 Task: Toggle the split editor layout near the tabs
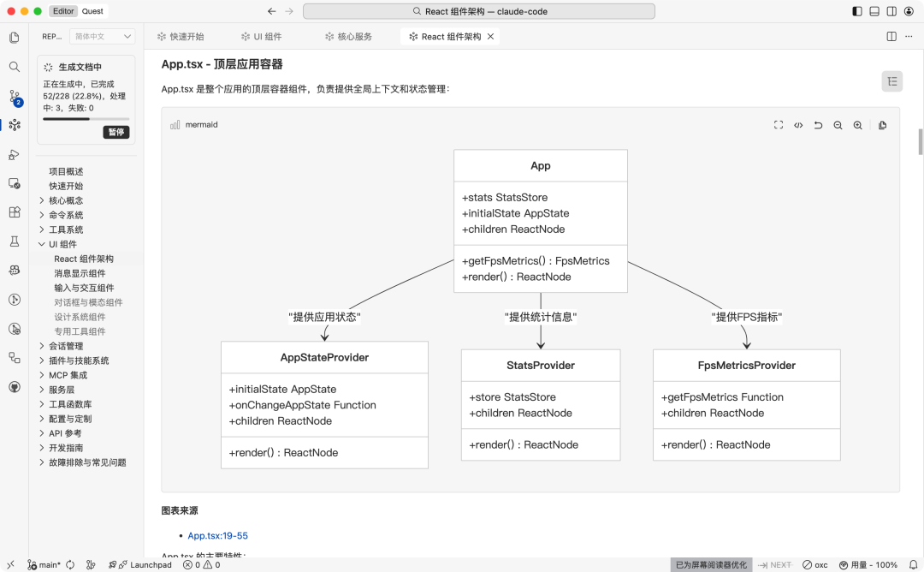click(891, 36)
